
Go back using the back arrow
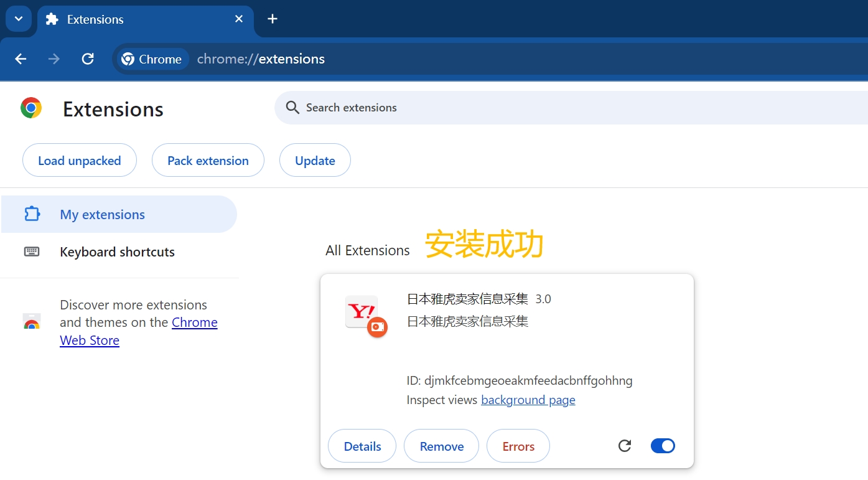pyautogui.click(x=21, y=59)
